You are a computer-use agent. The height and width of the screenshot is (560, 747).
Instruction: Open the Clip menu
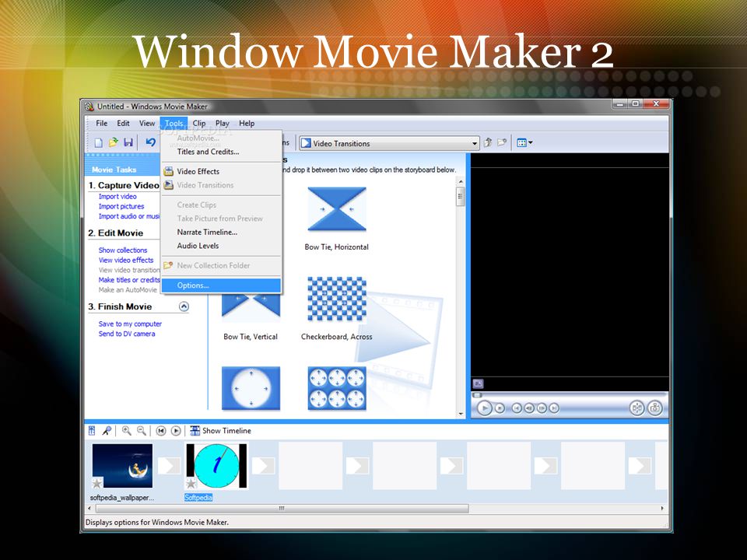click(198, 124)
